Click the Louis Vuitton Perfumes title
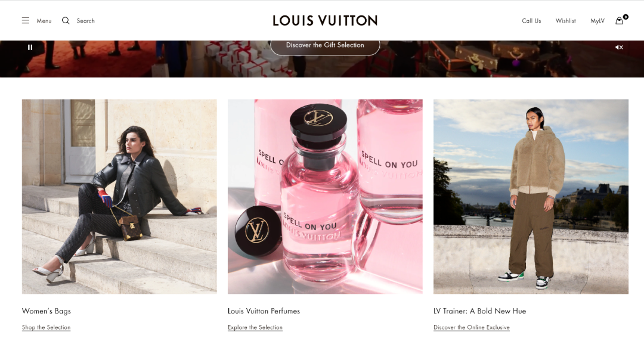Viewport: 644px width, 338px height. click(x=264, y=311)
